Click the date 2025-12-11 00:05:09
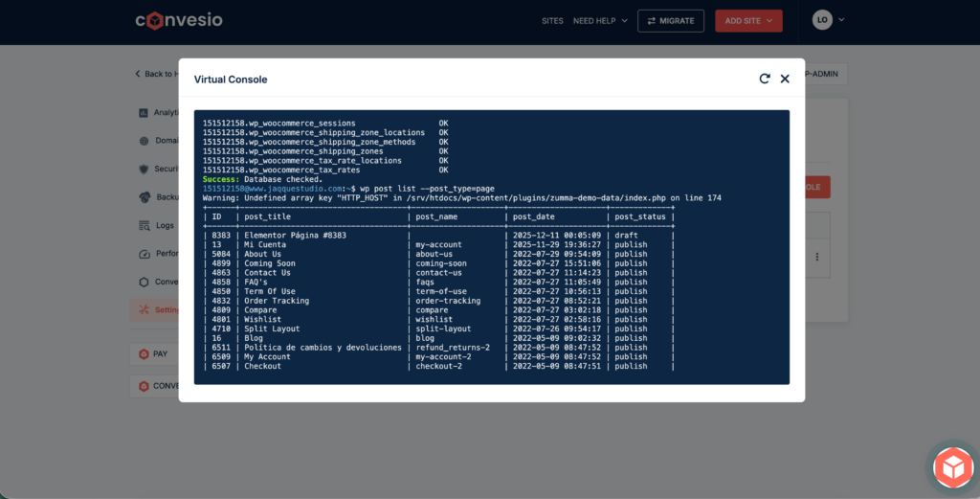Image resolution: width=980 pixels, height=499 pixels. pos(556,235)
